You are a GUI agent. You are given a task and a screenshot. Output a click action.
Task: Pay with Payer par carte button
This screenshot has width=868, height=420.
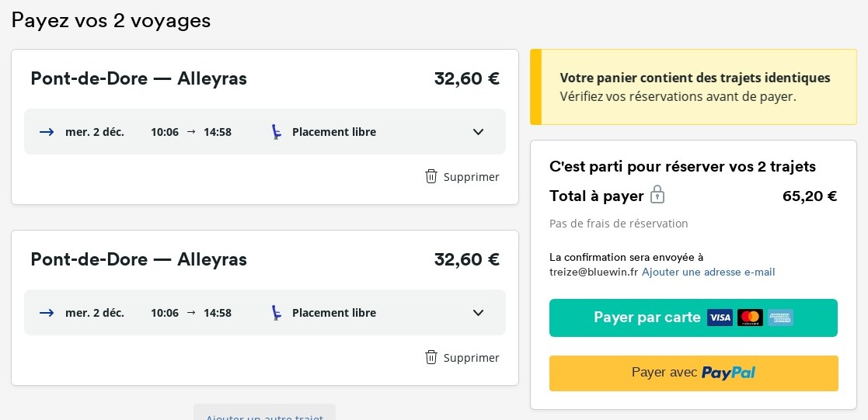tap(693, 318)
